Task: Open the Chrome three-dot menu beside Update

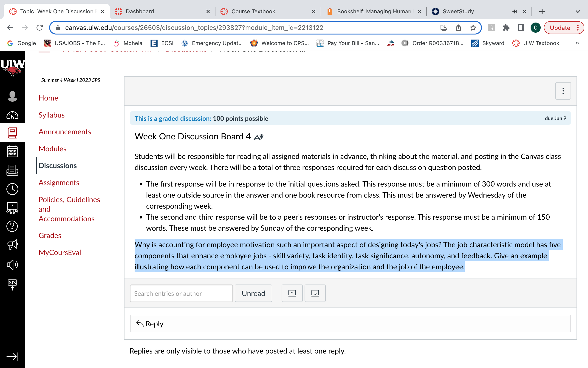Action: coord(578,28)
